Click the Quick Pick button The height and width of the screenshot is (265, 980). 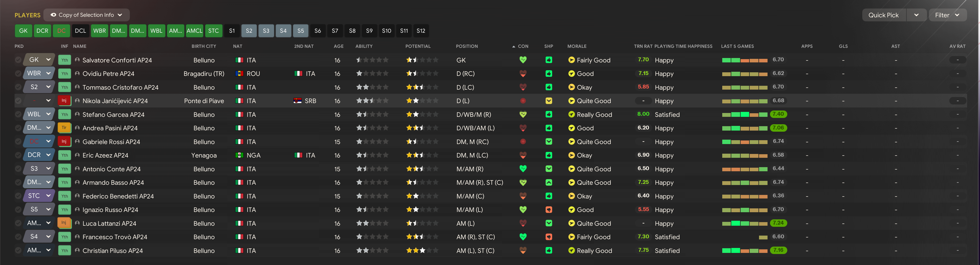883,15
